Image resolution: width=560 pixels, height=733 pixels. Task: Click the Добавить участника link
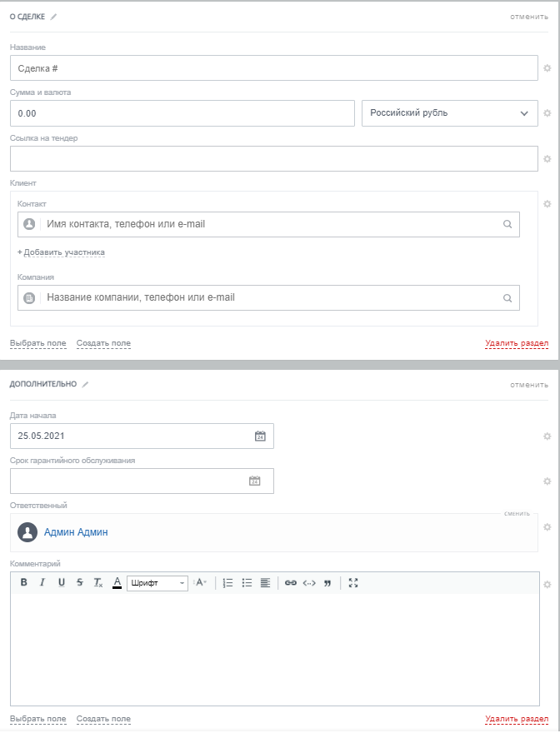pyautogui.click(x=61, y=252)
